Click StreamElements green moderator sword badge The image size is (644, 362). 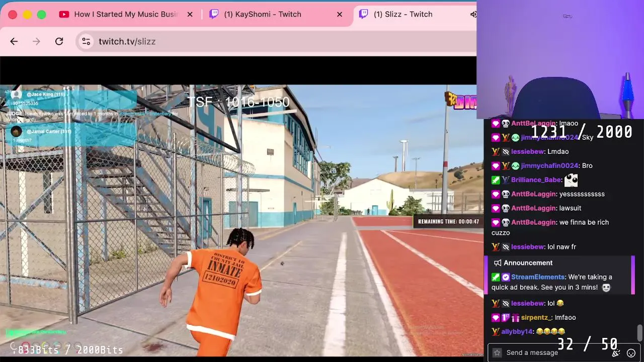click(x=496, y=277)
